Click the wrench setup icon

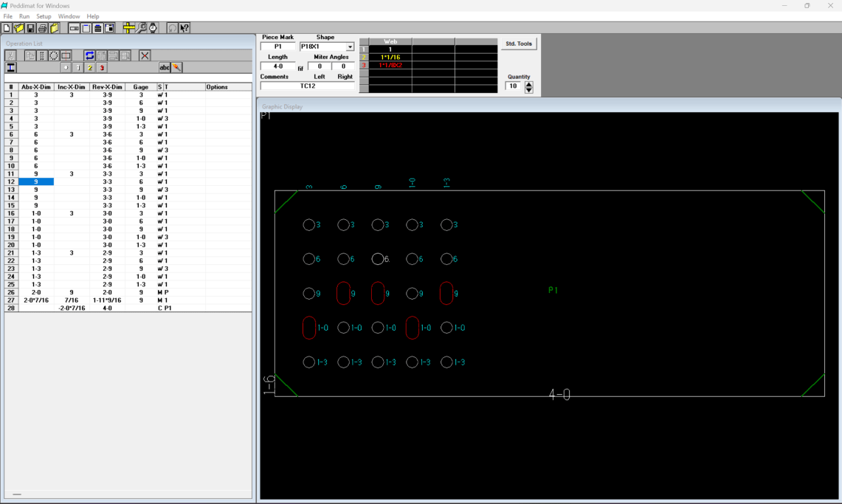coord(141,28)
